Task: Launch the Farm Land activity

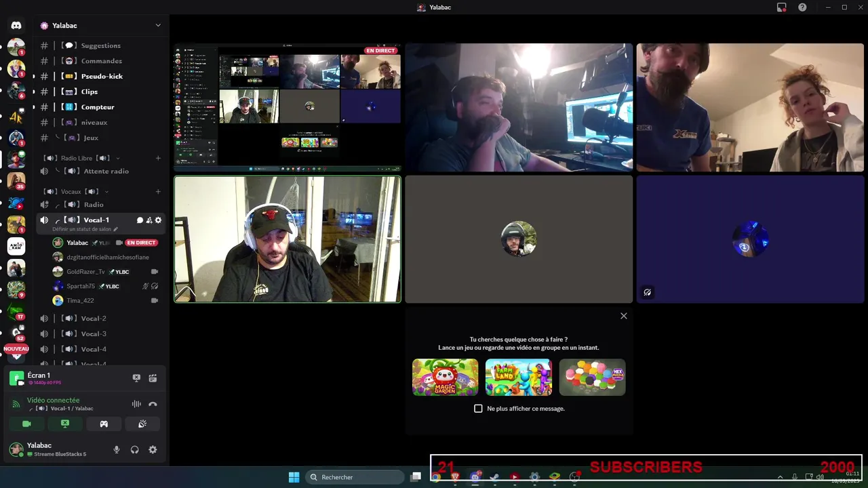Action: coord(519,378)
